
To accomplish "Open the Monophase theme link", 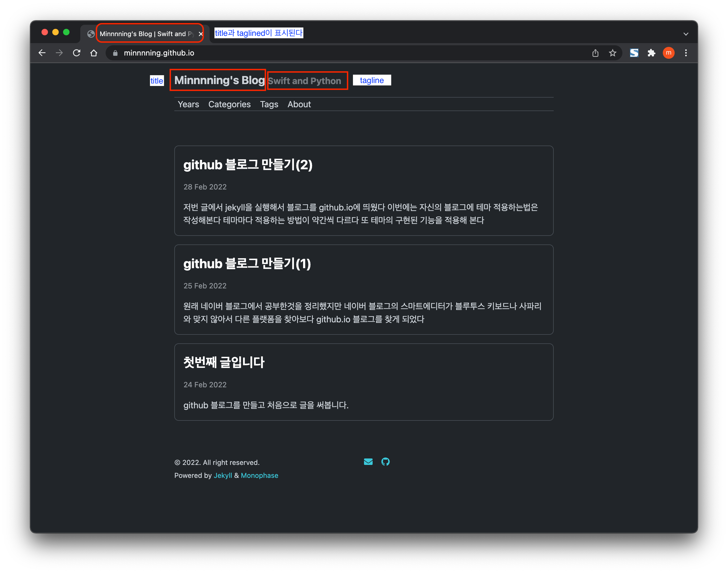I will tap(259, 475).
